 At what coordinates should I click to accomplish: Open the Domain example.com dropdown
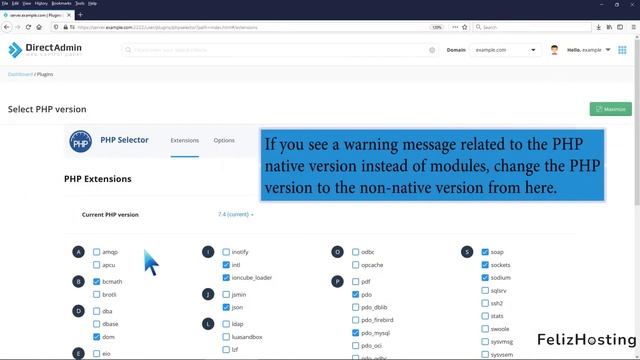[505, 50]
